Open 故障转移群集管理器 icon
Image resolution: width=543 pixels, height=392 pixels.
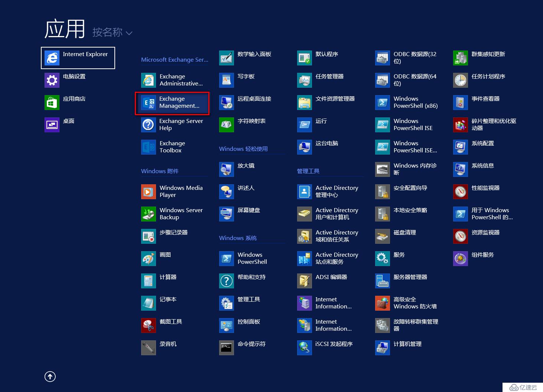(383, 325)
